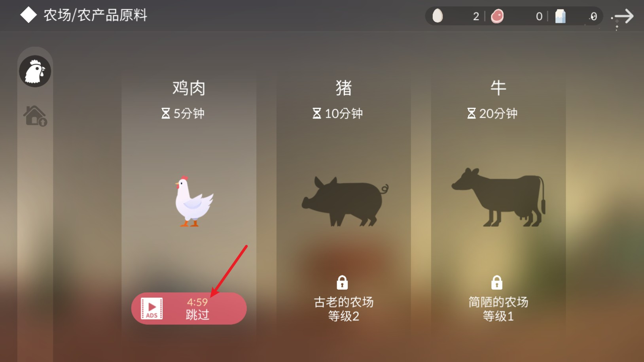
Task: Click the meat resource icon
Action: (497, 16)
